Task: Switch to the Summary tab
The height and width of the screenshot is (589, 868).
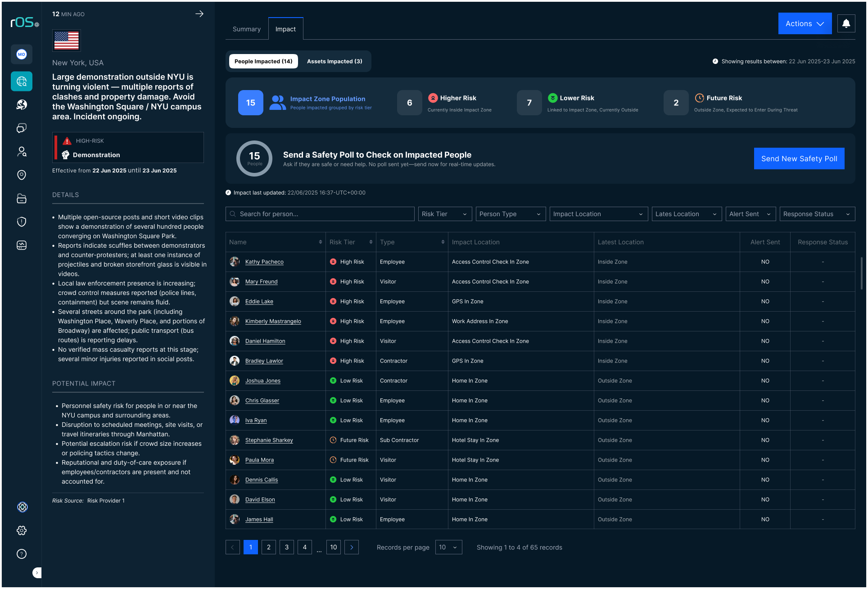Action: 247,29
